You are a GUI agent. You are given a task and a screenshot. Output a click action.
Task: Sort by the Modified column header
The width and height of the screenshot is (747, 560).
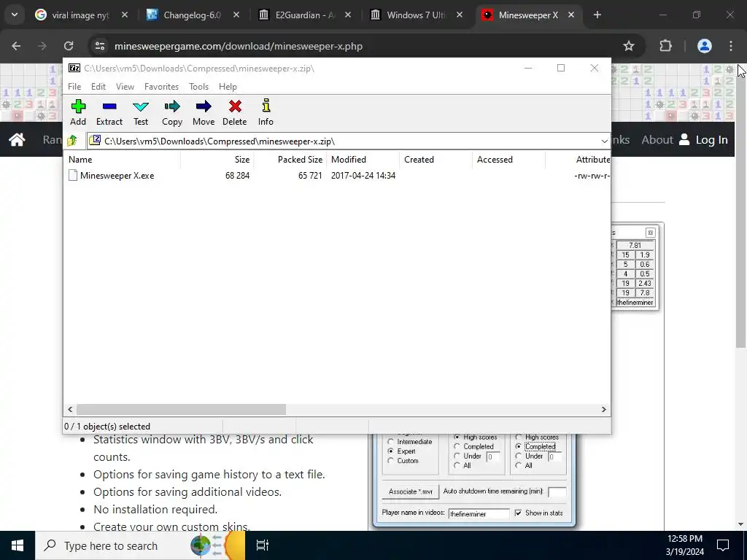point(363,160)
